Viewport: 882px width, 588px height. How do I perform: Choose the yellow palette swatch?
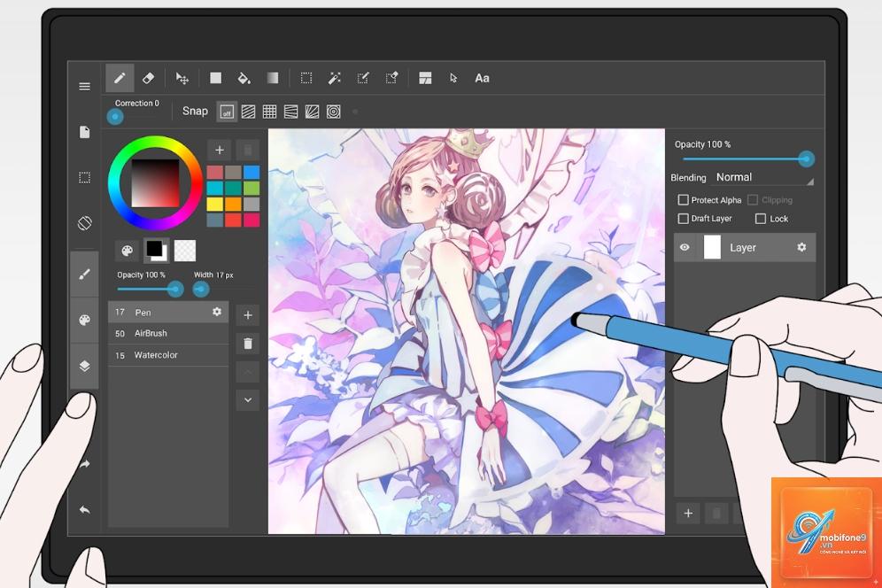pyautogui.click(x=215, y=204)
